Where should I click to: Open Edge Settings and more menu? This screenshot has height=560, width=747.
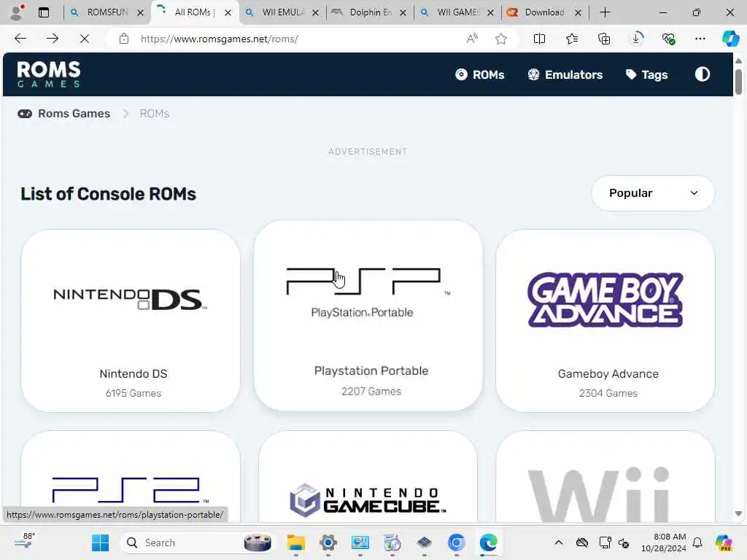[700, 39]
